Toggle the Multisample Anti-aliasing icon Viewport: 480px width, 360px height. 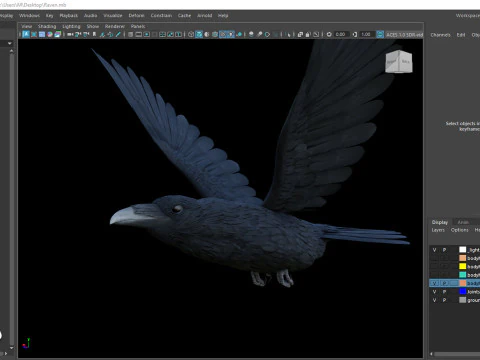pos(267,34)
